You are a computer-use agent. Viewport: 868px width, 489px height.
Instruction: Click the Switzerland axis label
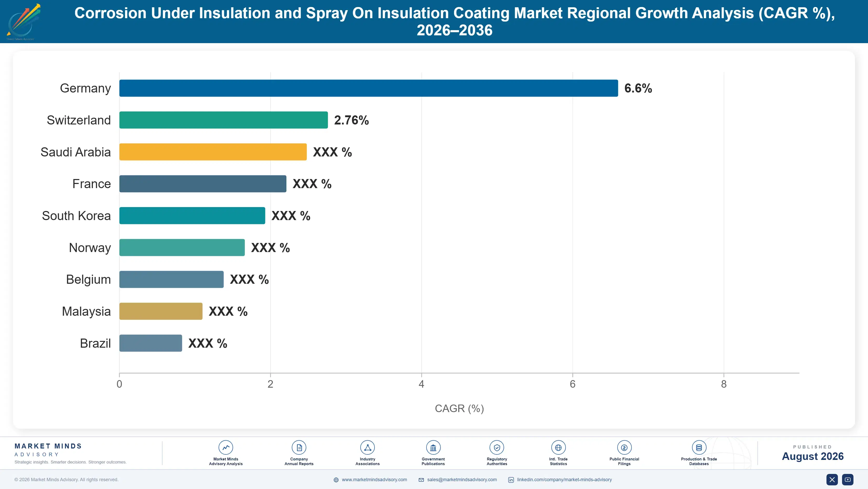(x=79, y=120)
